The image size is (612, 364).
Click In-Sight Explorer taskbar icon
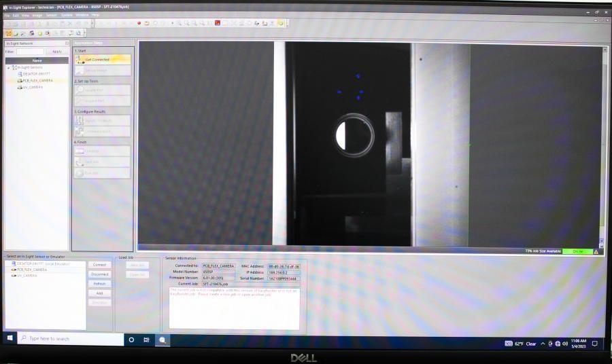pyautogui.click(x=162, y=340)
